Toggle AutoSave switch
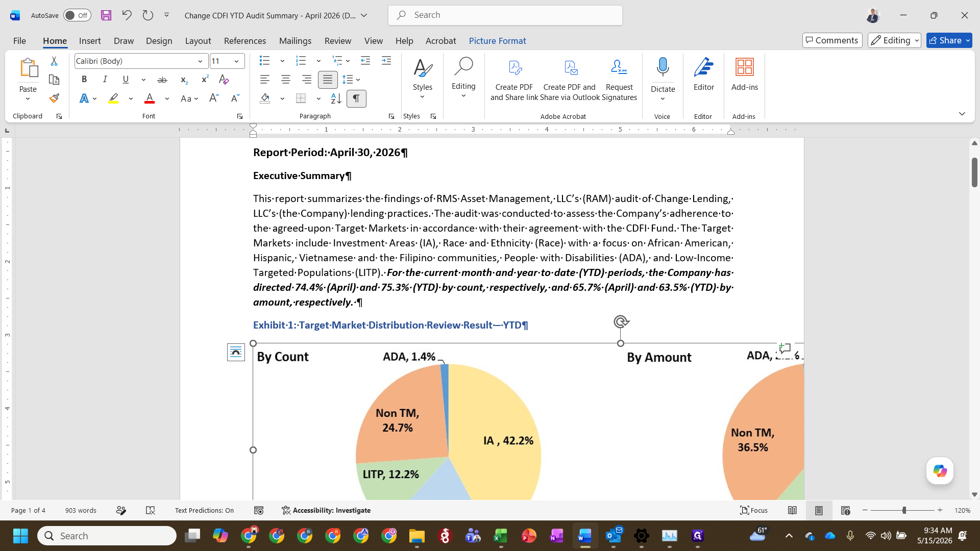 [x=77, y=15]
